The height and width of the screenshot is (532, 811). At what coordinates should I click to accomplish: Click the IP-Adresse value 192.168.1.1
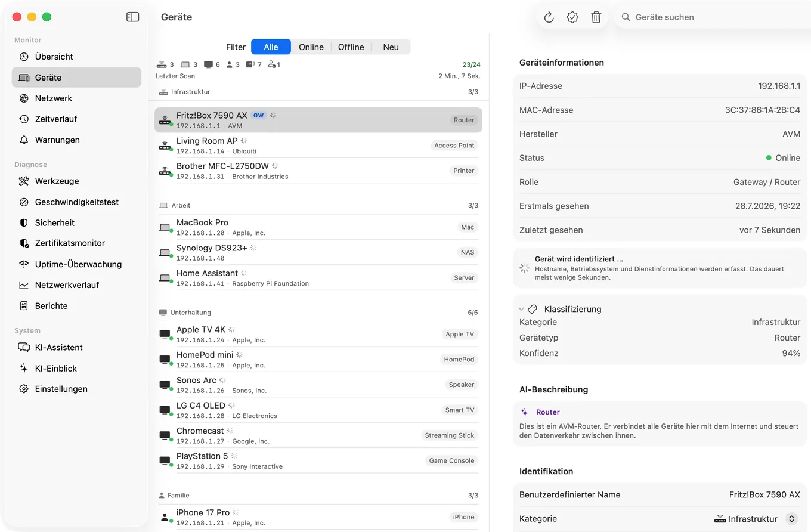(x=779, y=86)
